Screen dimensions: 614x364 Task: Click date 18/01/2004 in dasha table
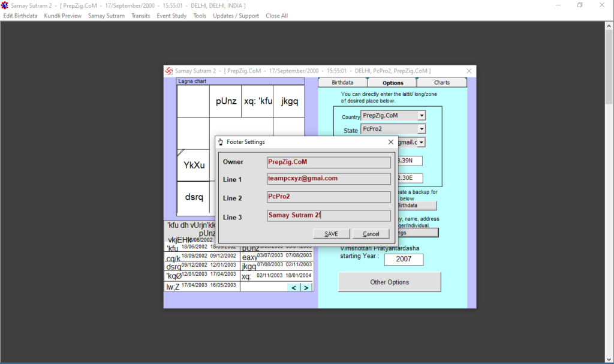pyautogui.click(x=299, y=275)
